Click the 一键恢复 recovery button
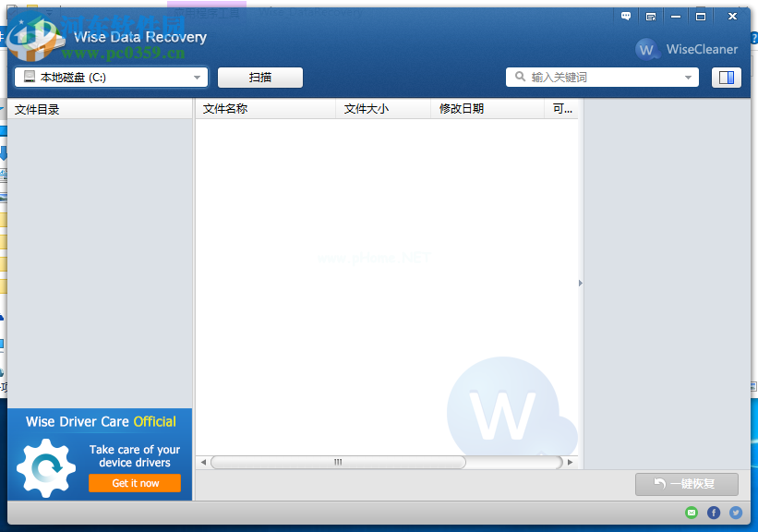758x532 pixels. 687,484
